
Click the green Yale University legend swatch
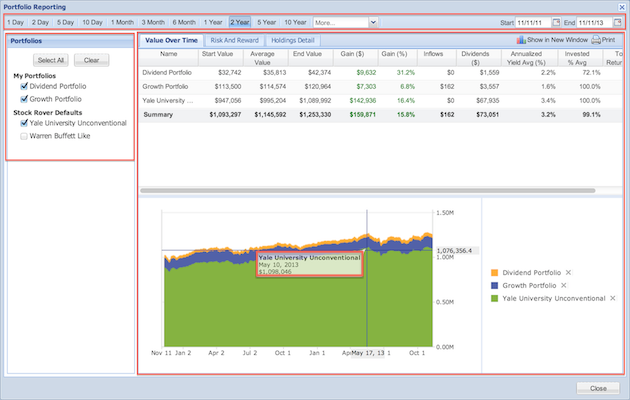tap(495, 298)
